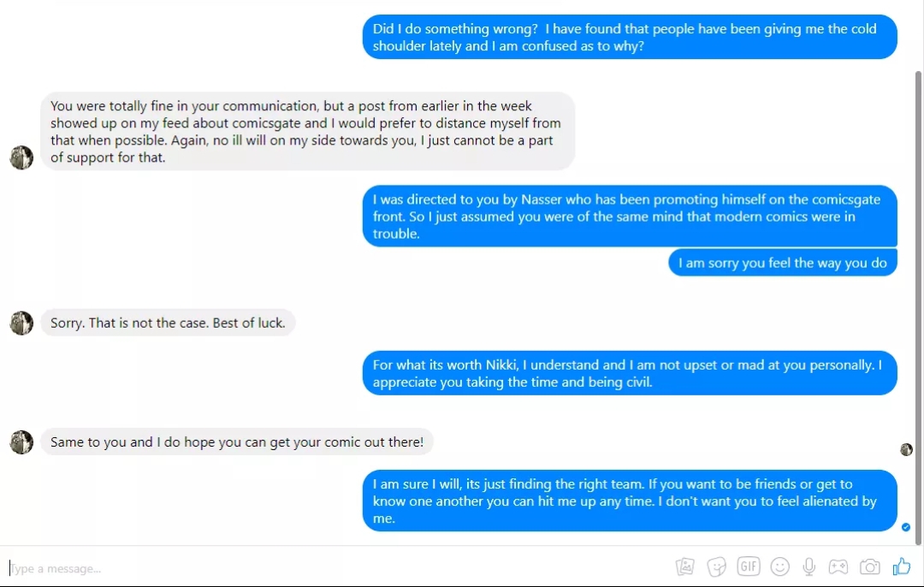Open the GIF picker
Viewport: 924px width, 587px height.
749,567
